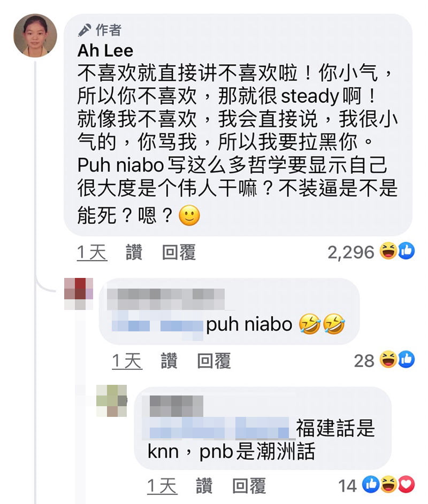Image resolution: width=428 pixels, height=504 pixels.
Task: Reply to the puh niabo comment via 回覆
Action: pyautogui.click(x=213, y=361)
